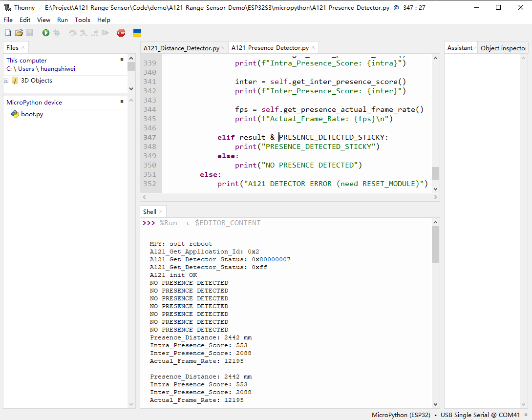Stop the backend with the red STOP icon
Image resolution: width=532 pixels, height=420 pixels.
point(121,33)
